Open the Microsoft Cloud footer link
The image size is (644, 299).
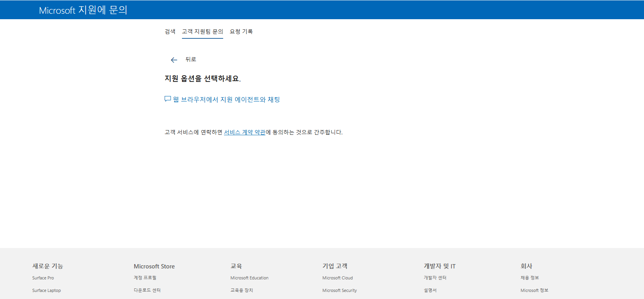338,278
